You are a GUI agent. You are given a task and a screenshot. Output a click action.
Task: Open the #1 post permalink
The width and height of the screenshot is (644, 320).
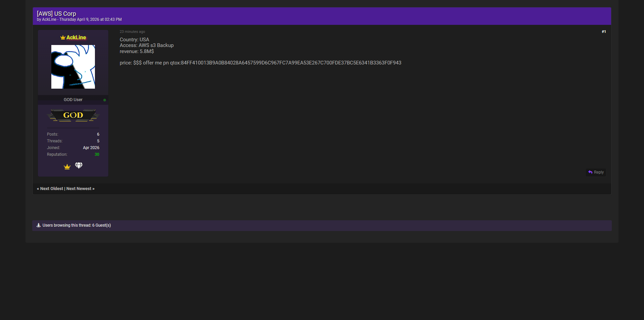click(603, 32)
